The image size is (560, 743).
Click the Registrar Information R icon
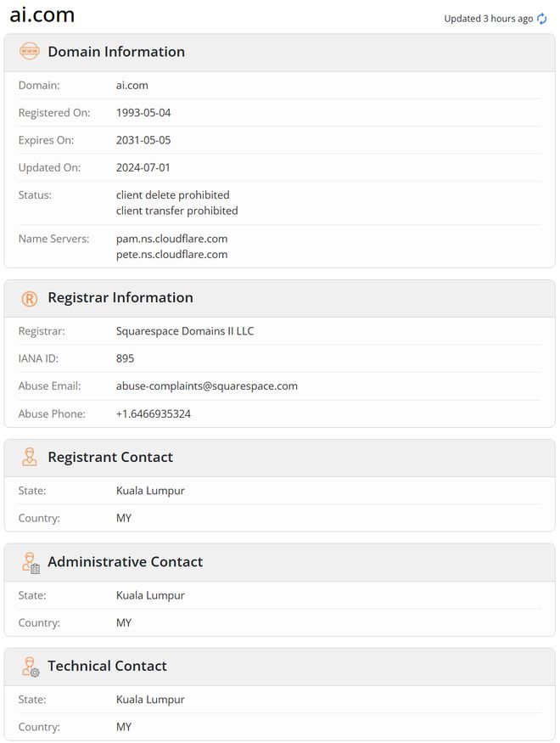pos(30,298)
